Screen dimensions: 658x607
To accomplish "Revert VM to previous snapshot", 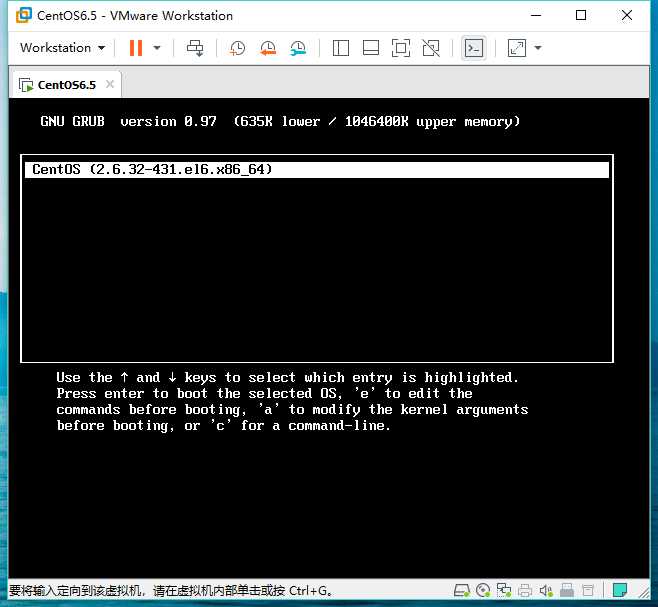I will (268, 48).
